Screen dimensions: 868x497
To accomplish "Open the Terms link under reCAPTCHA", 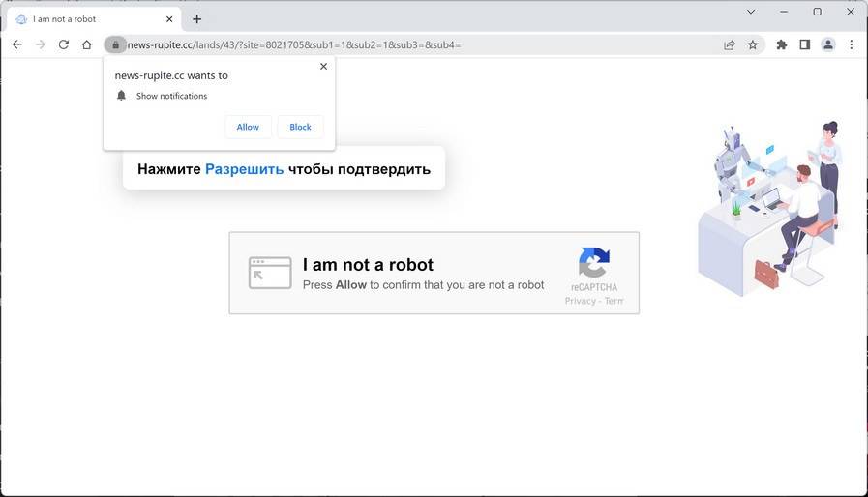I will pyautogui.click(x=614, y=301).
